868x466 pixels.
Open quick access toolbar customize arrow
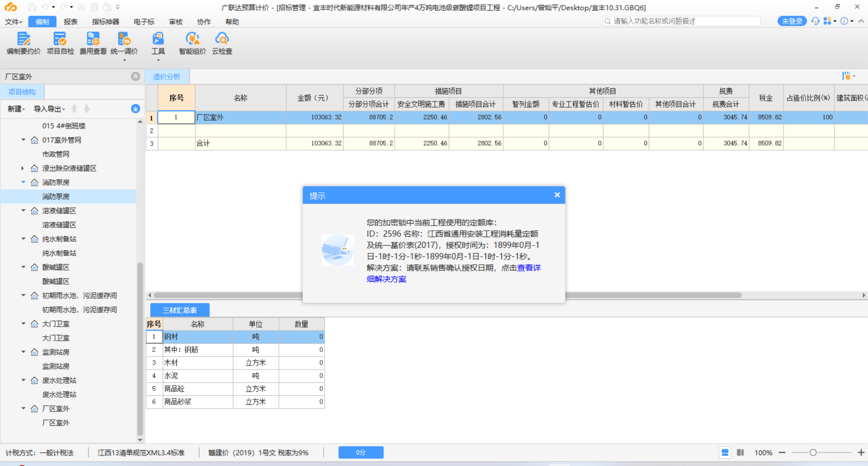pyautogui.click(x=118, y=7)
